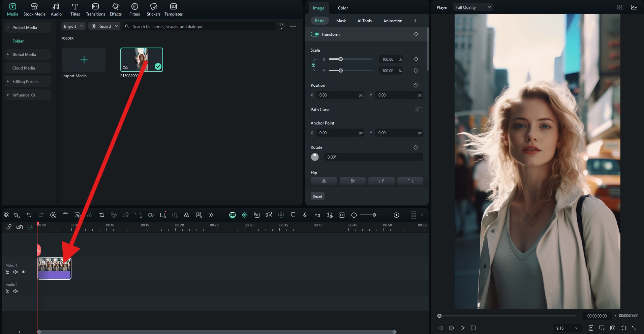Toggle the auto ripple icon on the timeline
The width and height of the screenshot is (644, 334).
coord(30,227)
